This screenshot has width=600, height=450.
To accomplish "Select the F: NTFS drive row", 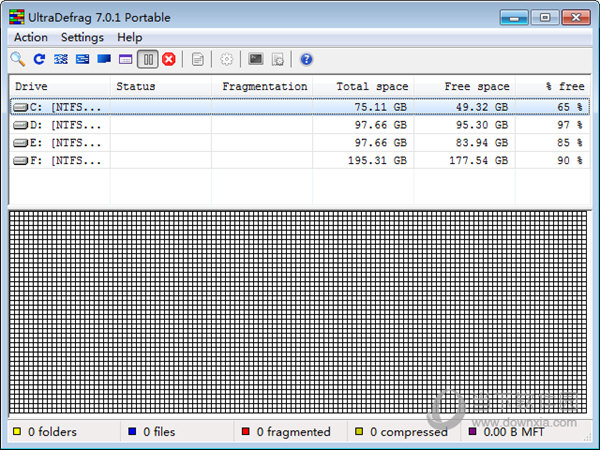I will [300, 160].
